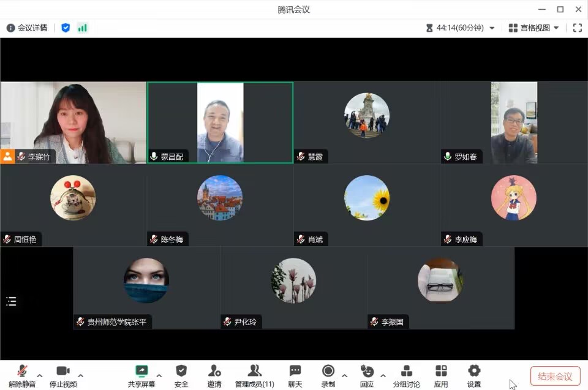This screenshot has height=390, width=588.
Task: Click muted mic icon beside 肖斌
Action: (301, 239)
